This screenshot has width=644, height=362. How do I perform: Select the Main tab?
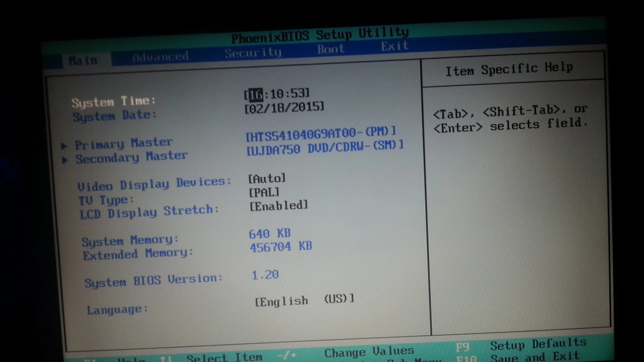pos(83,61)
